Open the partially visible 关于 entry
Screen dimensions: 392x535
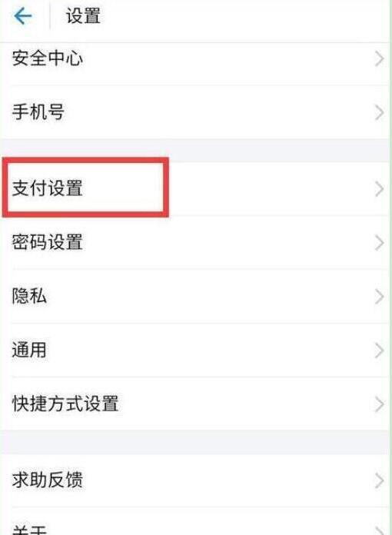point(194,521)
